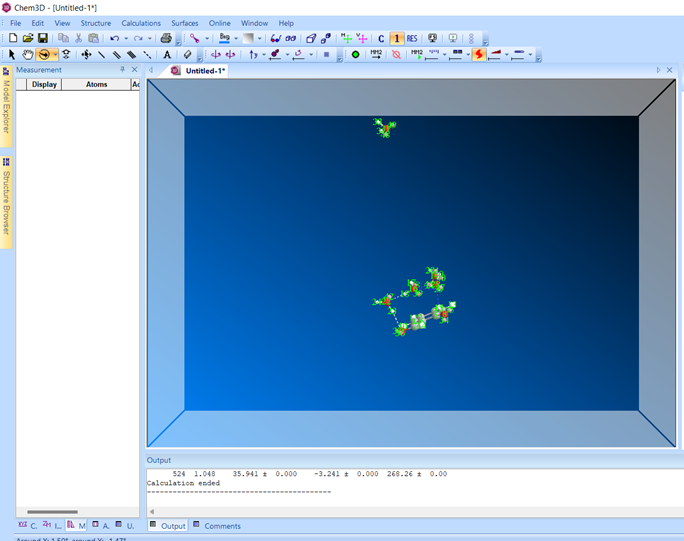
Task: Open the Surfaces menu
Action: coord(185,23)
